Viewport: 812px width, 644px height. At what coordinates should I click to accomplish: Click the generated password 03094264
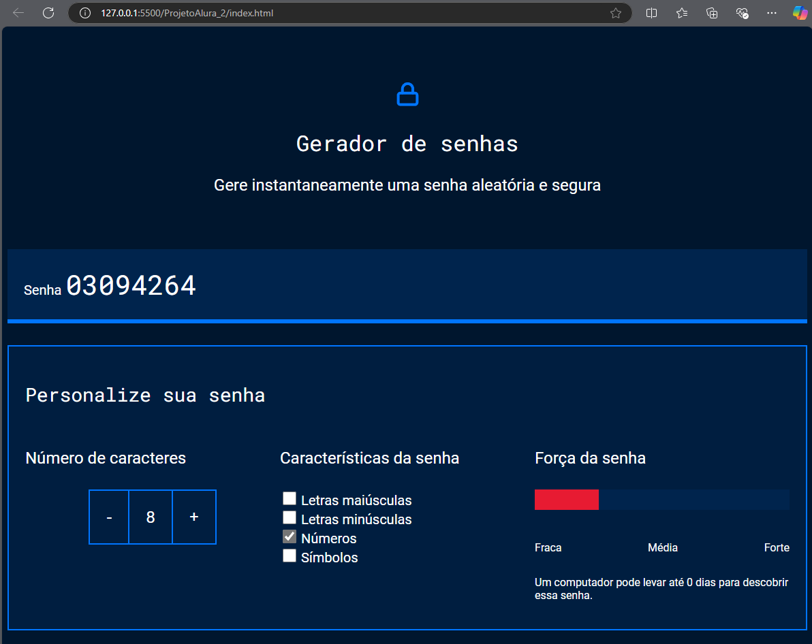[131, 285]
